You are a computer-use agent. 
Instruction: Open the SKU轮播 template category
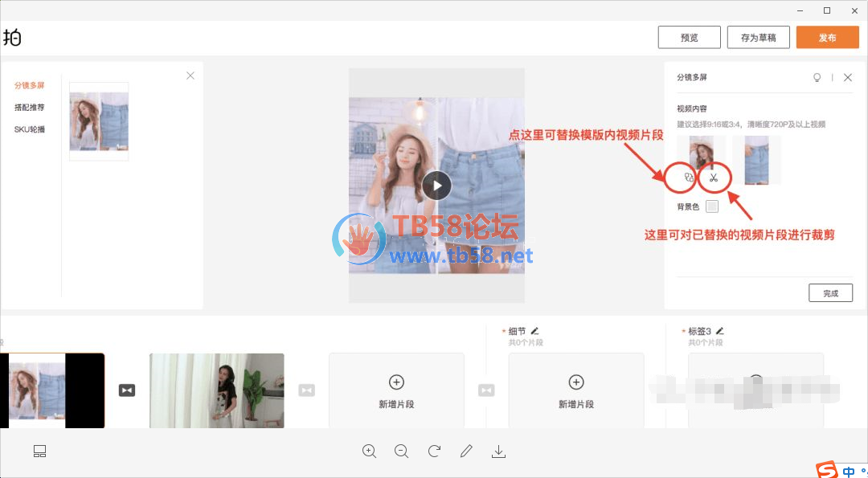coord(29,129)
